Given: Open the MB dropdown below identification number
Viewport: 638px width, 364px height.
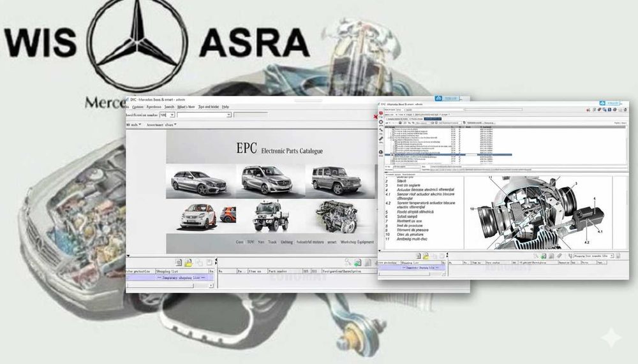Looking at the screenshot, I should pyautogui.click(x=133, y=124).
